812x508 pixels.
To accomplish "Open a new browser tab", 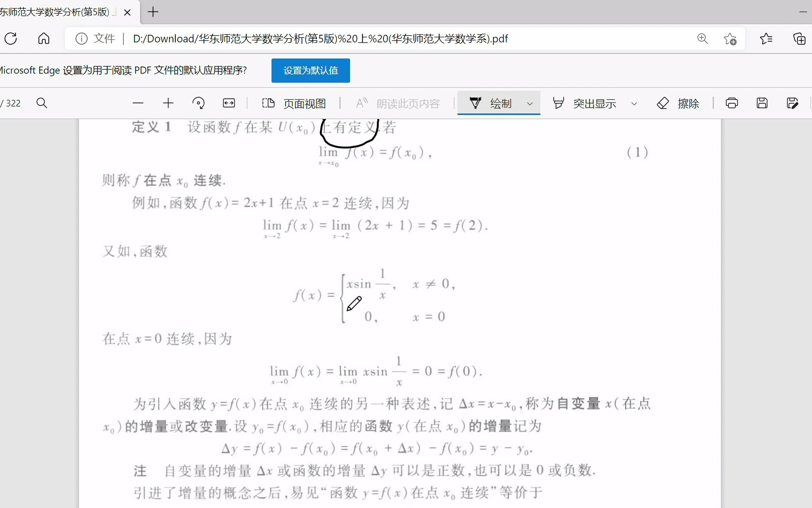I will (x=153, y=12).
